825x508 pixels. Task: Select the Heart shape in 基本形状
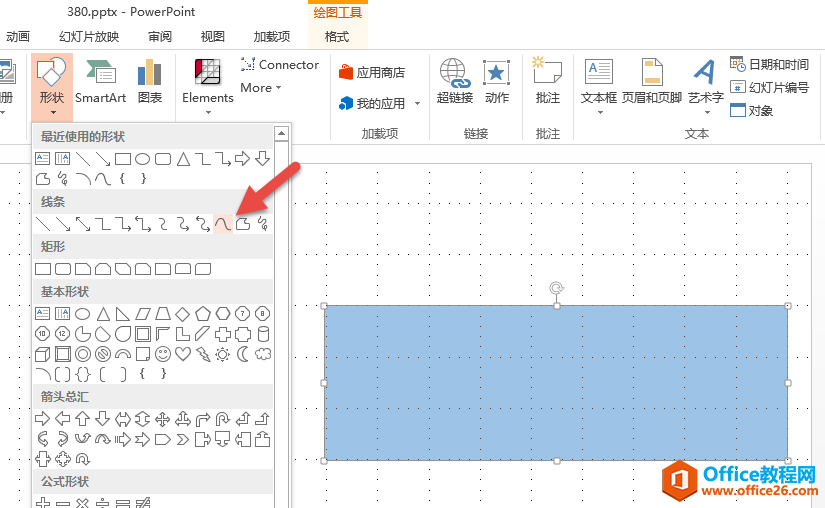coord(183,354)
